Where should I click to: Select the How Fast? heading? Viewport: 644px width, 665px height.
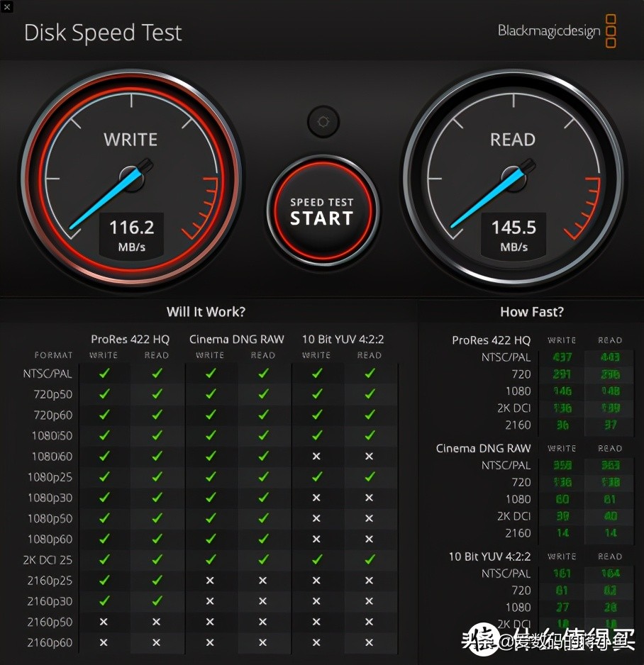coord(532,312)
